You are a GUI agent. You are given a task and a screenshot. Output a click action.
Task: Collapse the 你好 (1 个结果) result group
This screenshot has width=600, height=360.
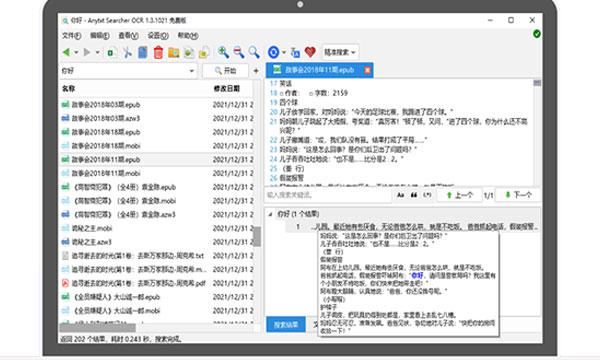(270, 214)
